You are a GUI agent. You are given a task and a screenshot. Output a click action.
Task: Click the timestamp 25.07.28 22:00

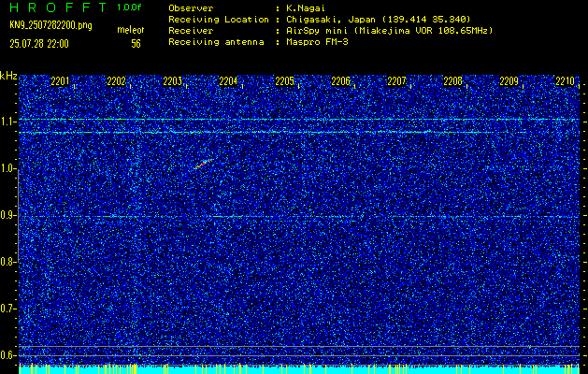(39, 44)
